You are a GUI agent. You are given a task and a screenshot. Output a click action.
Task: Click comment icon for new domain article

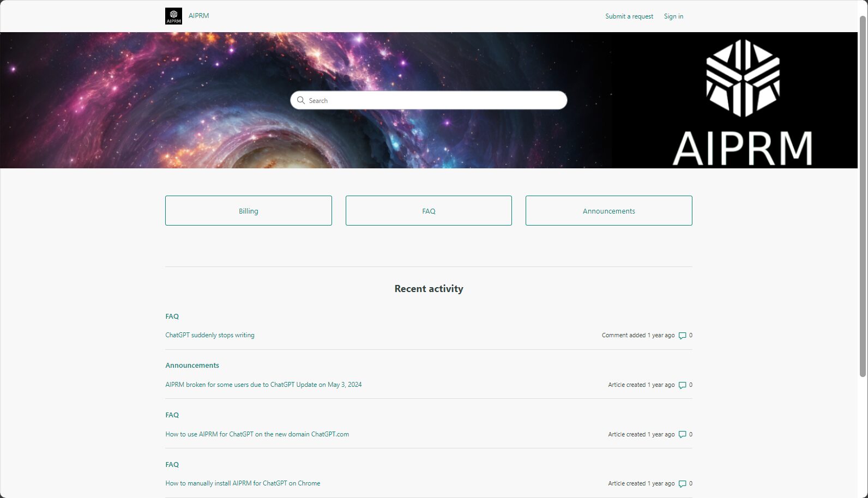[x=682, y=435]
